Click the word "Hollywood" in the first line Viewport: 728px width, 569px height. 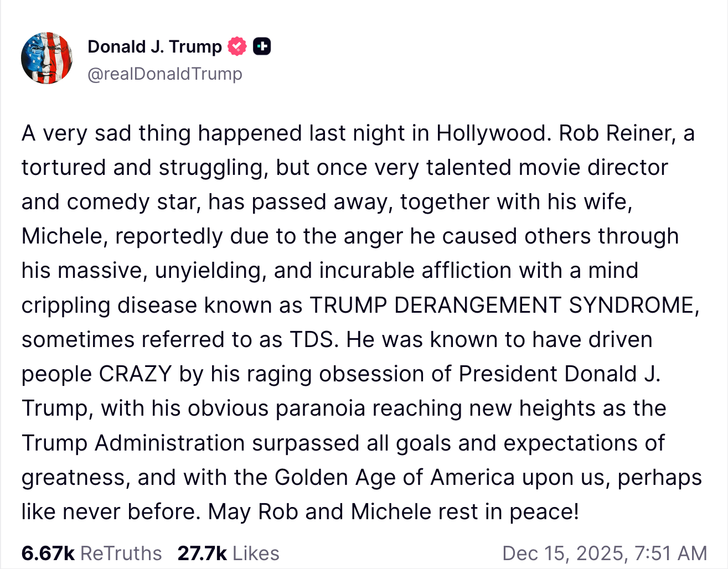coord(493,133)
